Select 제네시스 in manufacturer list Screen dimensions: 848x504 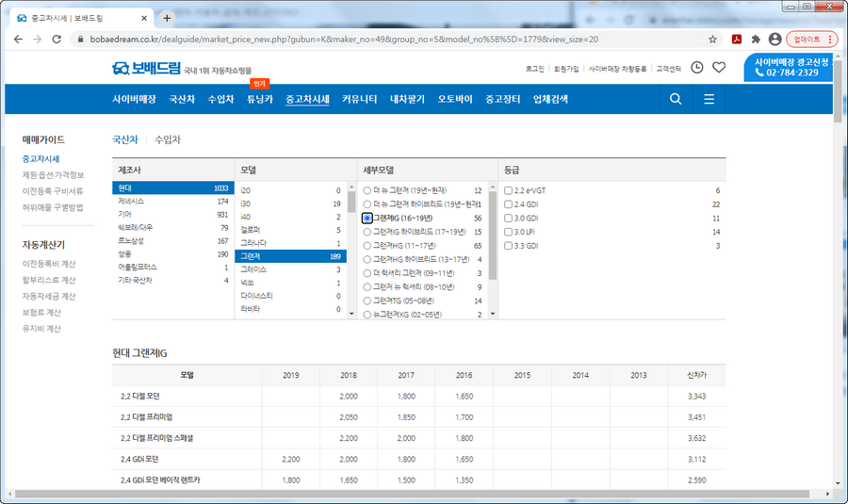pos(173,202)
